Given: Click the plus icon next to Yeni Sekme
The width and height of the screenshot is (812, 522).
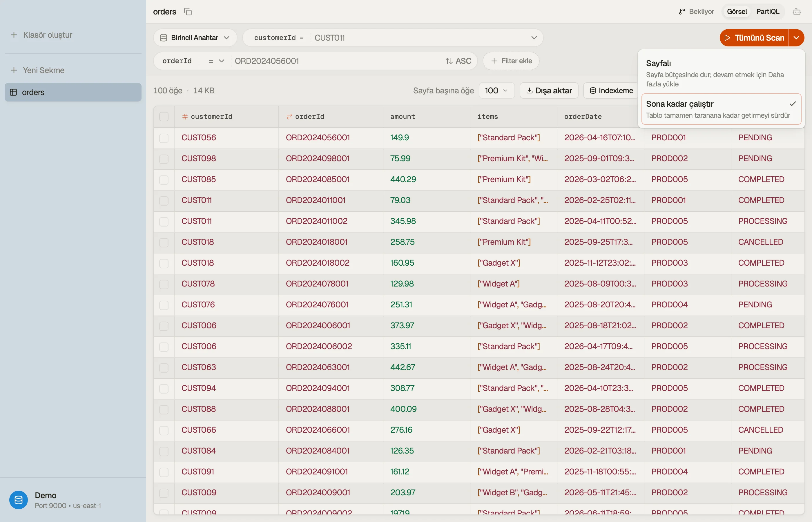Looking at the screenshot, I should point(14,70).
